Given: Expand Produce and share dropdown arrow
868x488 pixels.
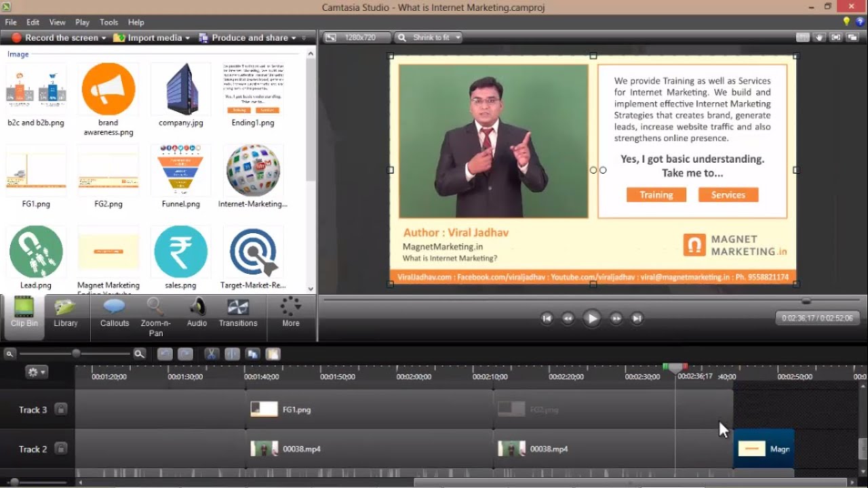Looking at the screenshot, I should coord(294,38).
